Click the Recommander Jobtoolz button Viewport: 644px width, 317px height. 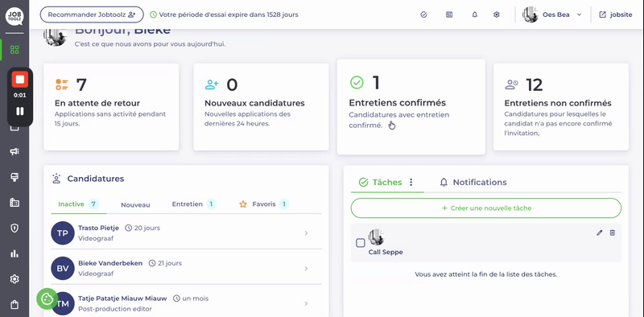[x=92, y=14]
